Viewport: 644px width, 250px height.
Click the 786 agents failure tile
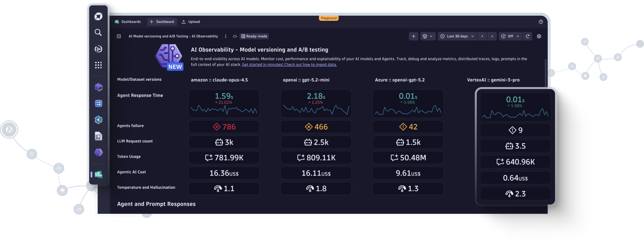coord(224,127)
